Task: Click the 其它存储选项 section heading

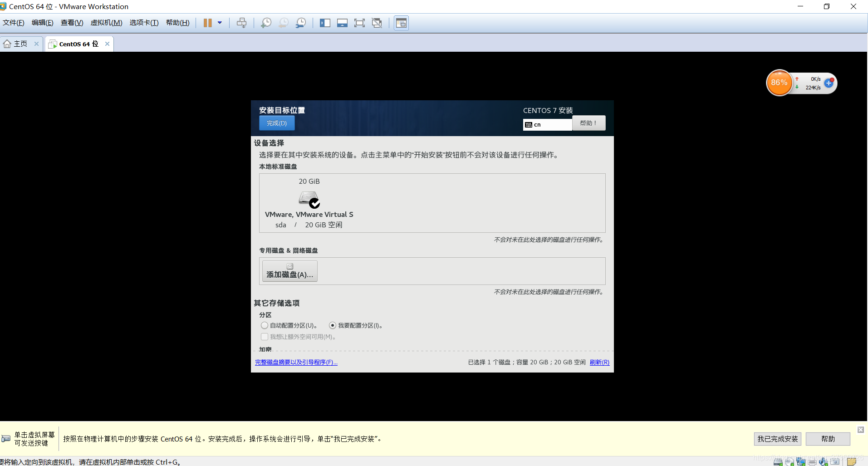Action: pos(277,303)
